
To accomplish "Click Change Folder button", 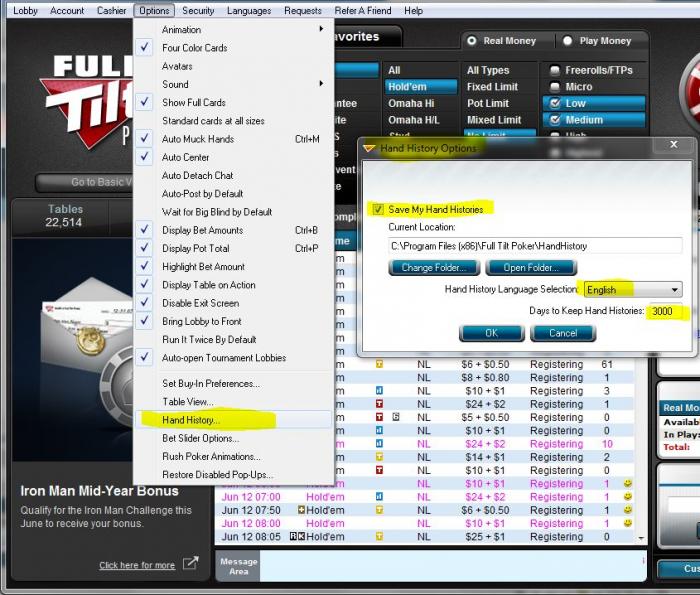I will pos(434,267).
